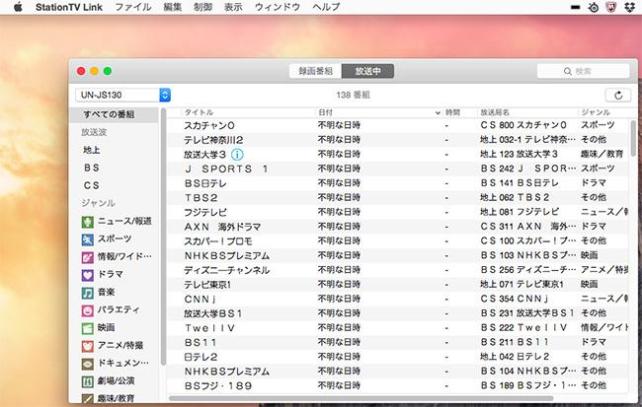Select すべての番組 in the sidebar
Screen dimensions: 642x407
pos(111,116)
